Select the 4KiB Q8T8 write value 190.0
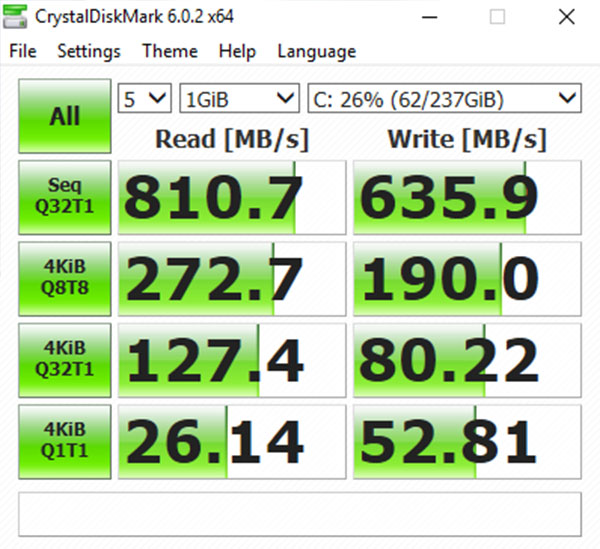This screenshot has width=600, height=549. coord(467,279)
